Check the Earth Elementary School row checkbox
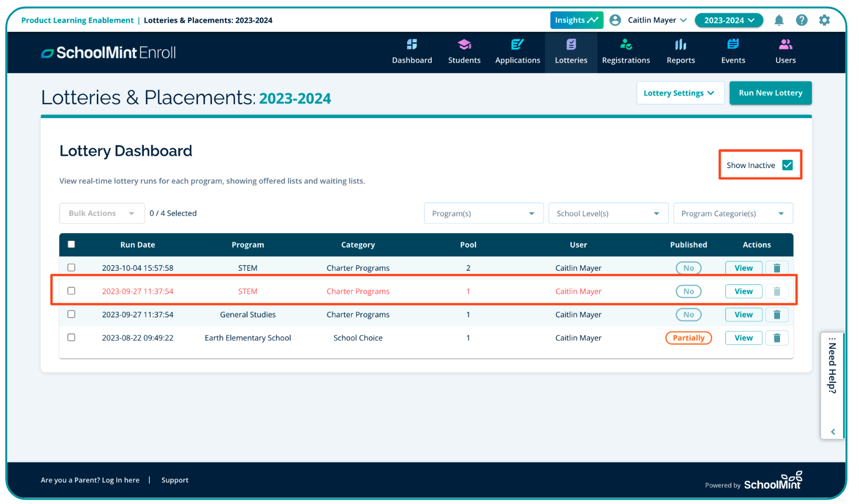 tap(71, 338)
